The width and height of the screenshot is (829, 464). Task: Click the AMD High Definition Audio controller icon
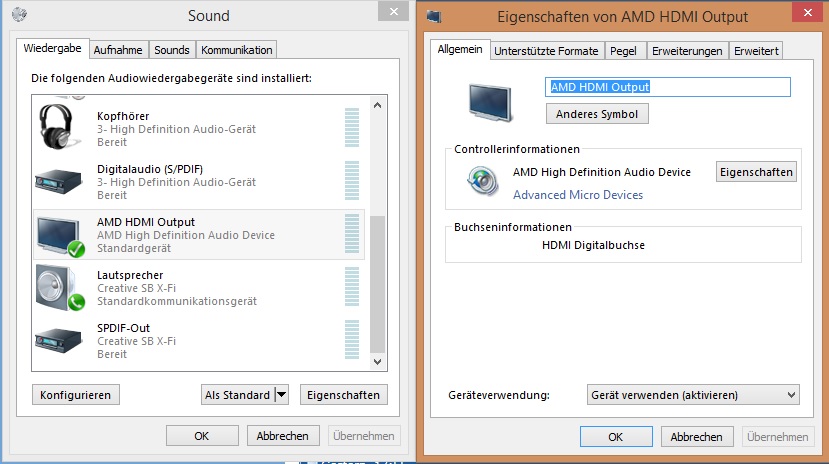pyautogui.click(x=483, y=181)
